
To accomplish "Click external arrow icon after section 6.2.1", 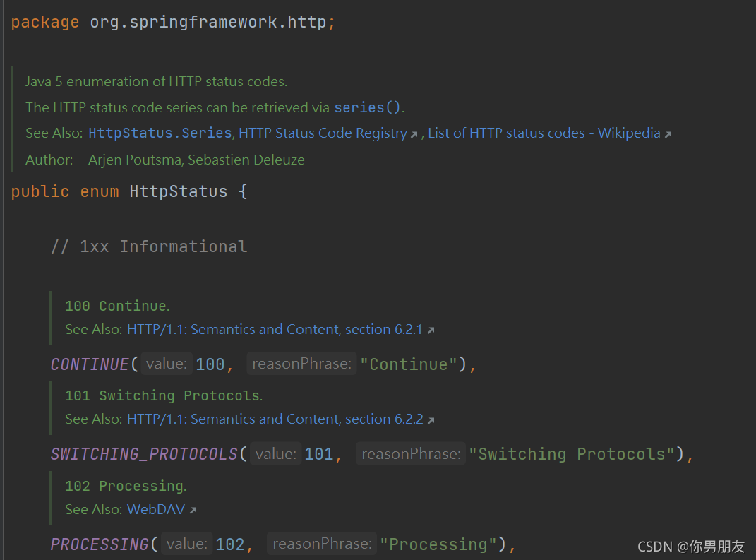I will tap(431, 330).
